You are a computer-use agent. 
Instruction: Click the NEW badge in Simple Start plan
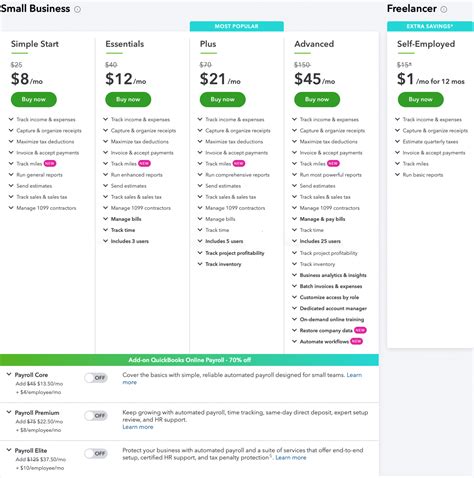pyautogui.click(x=50, y=164)
